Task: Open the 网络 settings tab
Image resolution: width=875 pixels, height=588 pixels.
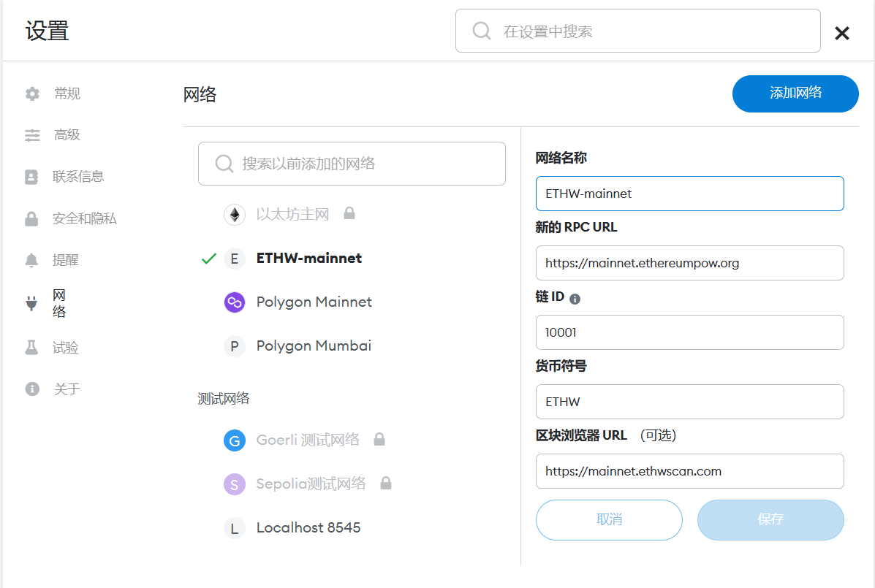Action: (x=58, y=303)
